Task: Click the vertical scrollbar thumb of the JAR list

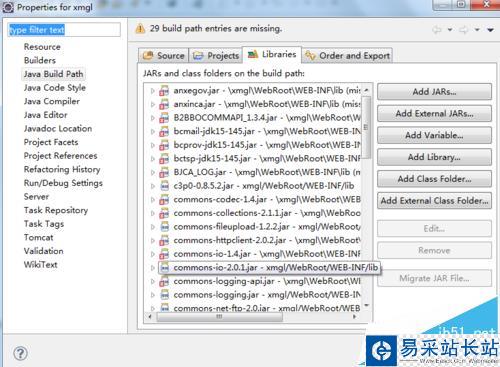Action: tap(366, 128)
